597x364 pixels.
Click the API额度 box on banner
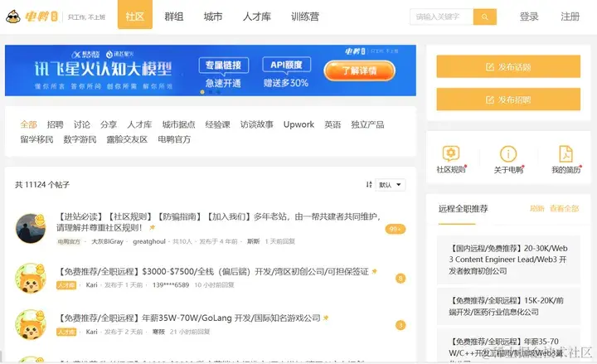(286, 65)
